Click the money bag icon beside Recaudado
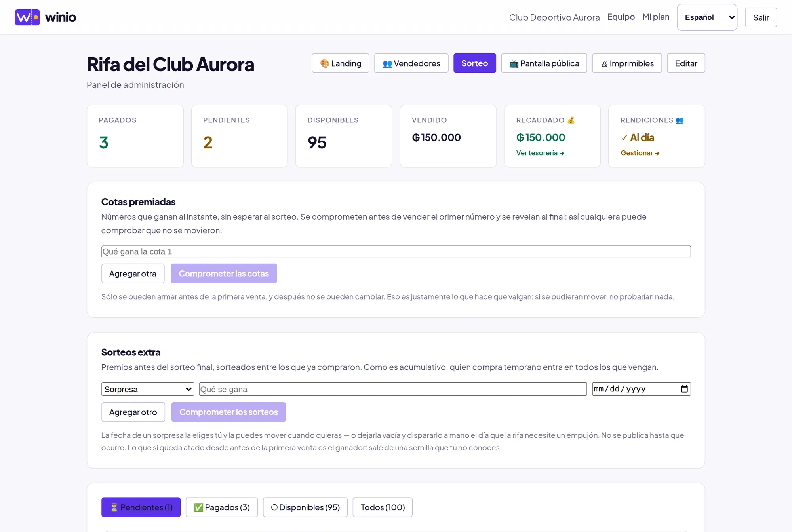 coord(571,120)
